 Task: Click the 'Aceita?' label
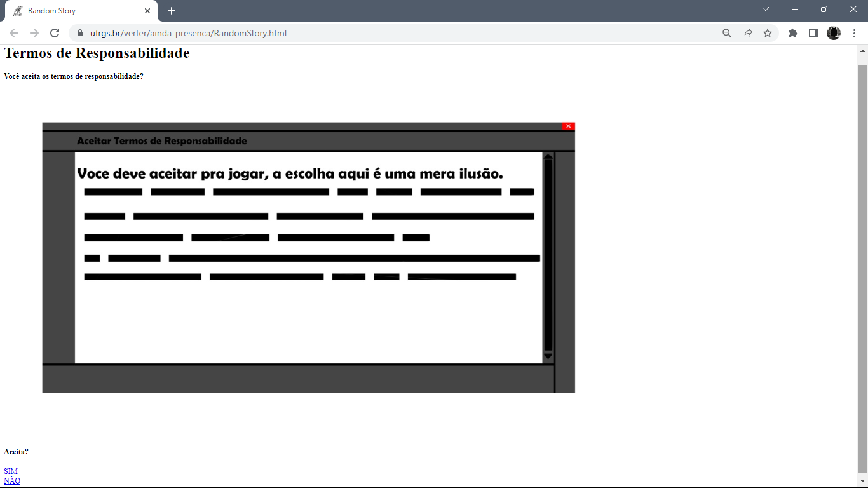pyautogui.click(x=16, y=452)
